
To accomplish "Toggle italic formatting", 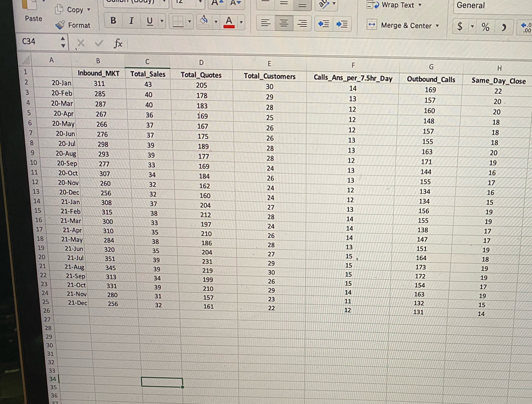I will pos(131,21).
